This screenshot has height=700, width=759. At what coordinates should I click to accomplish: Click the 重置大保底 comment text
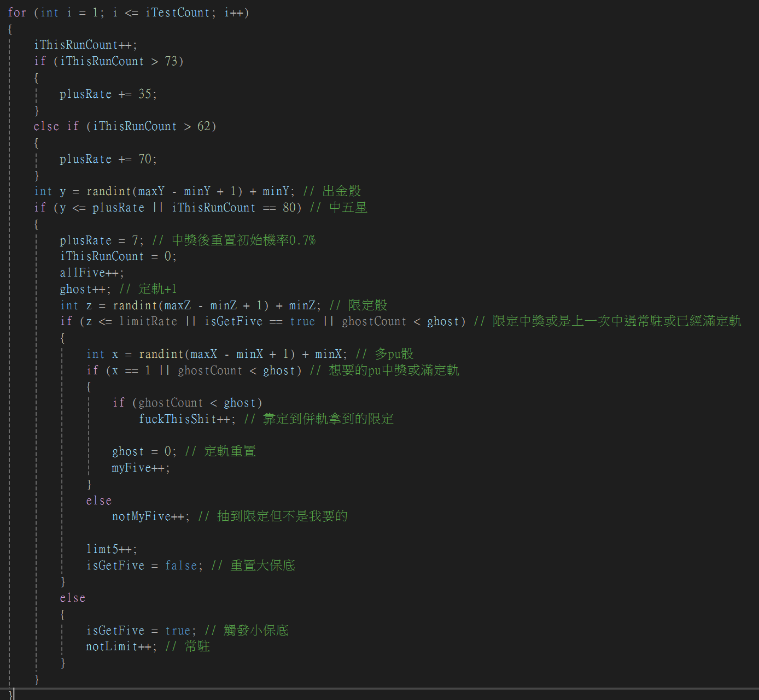(262, 566)
